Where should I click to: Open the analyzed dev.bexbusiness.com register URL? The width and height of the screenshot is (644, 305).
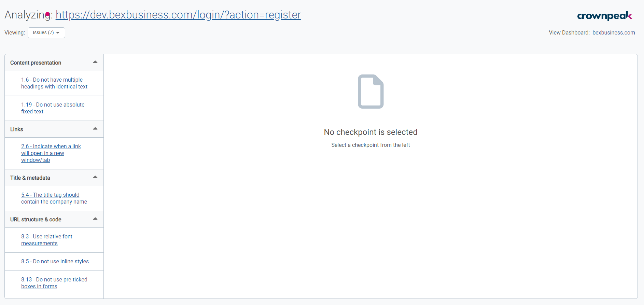point(178,15)
